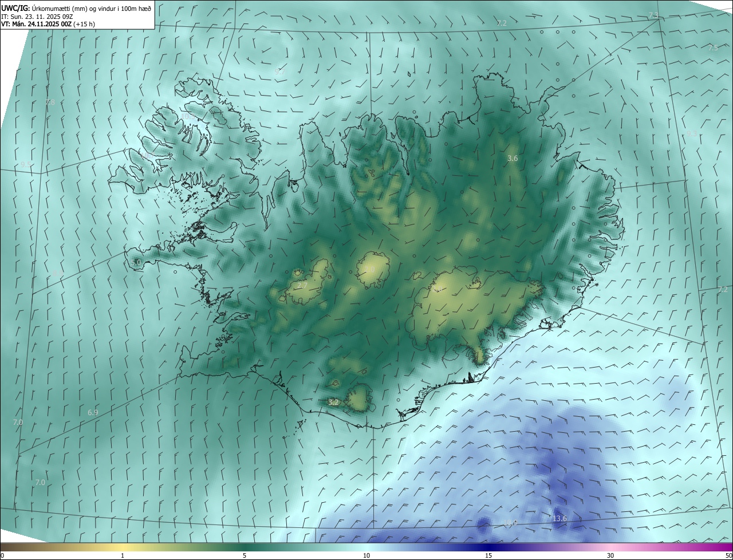The height and width of the screenshot is (560, 733).
Task: Click the 10.3 value over the Westfjords
Action: (187, 116)
